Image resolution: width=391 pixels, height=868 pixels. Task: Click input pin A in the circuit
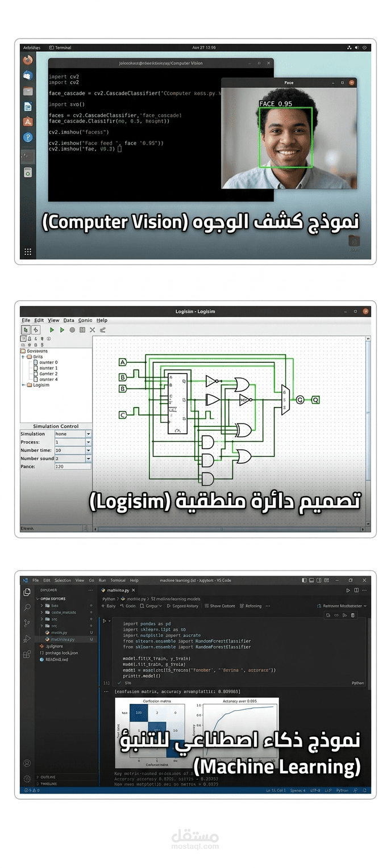pyautogui.click(x=123, y=362)
